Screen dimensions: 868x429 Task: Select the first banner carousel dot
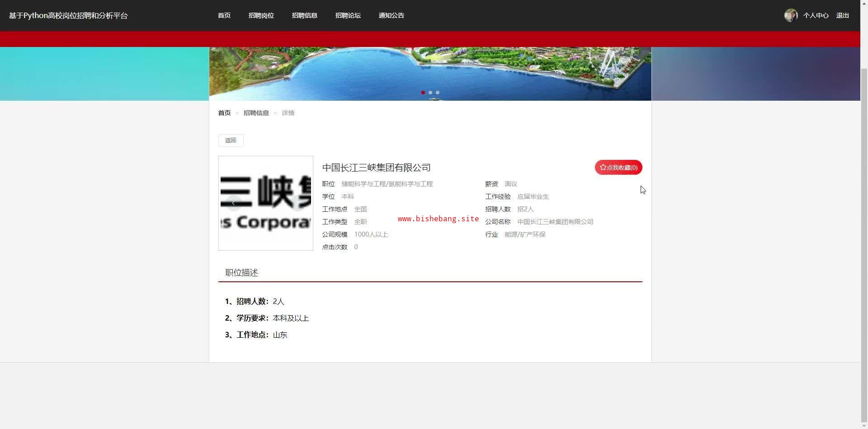[423, 93]
